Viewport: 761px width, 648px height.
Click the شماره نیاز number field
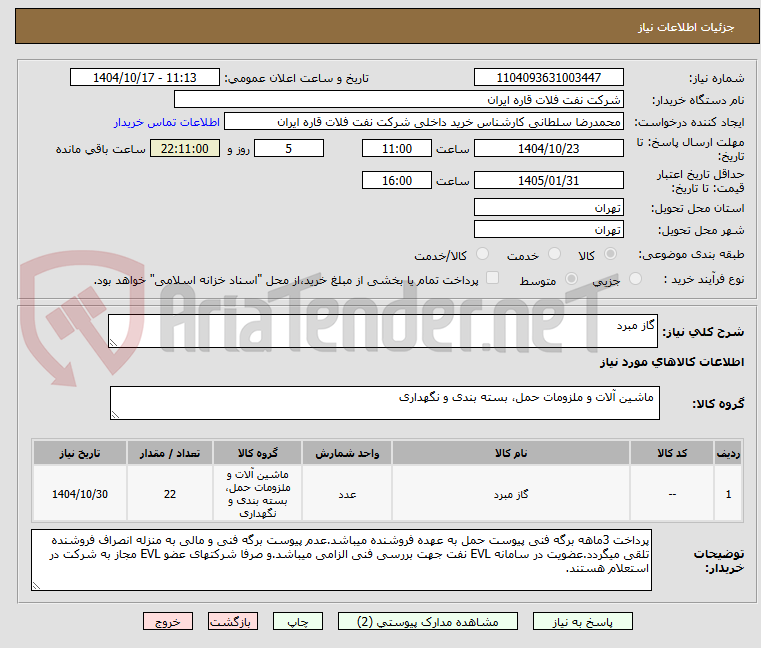548,78
